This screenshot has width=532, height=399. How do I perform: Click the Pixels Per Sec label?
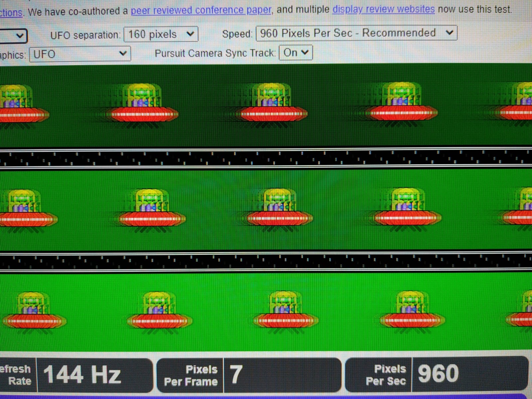click(386, 375)
